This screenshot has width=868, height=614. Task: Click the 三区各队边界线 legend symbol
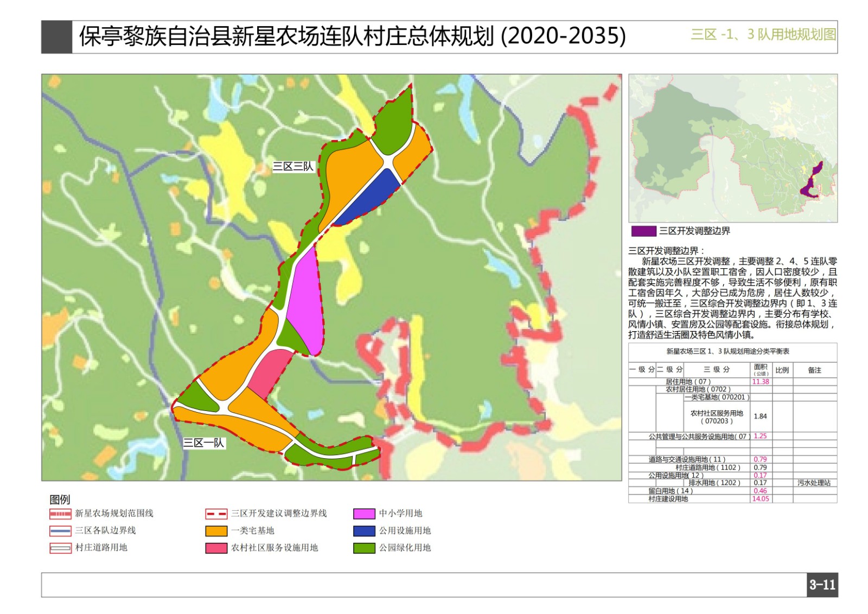[x=60, y=531]
